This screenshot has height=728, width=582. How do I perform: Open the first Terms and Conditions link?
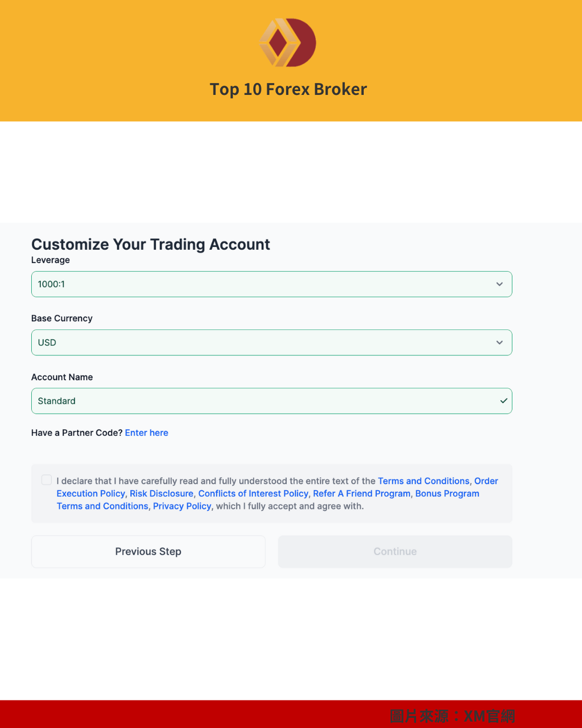click(424, 481)
